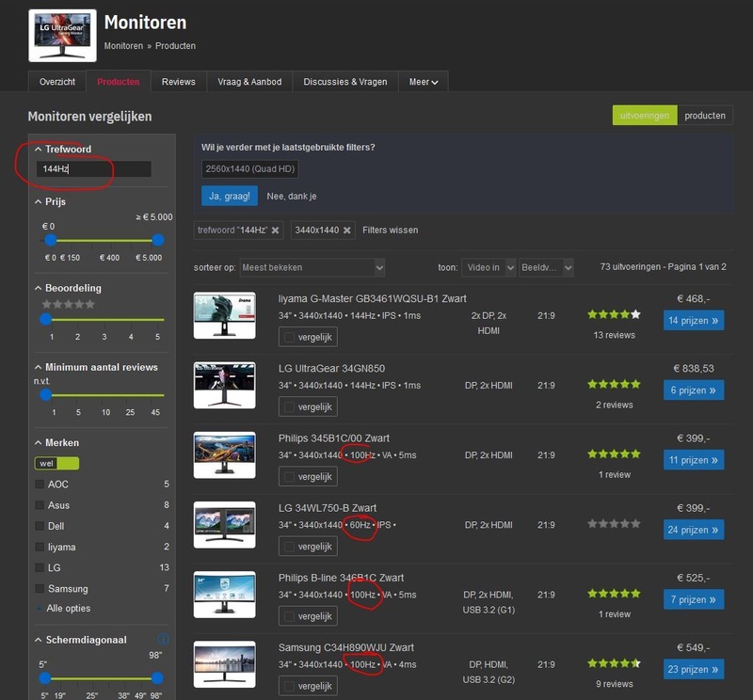Open the sorteer op Meest bekeken dropdown
The width and height of the screenshot is (753, 700).
coord(312,267)
